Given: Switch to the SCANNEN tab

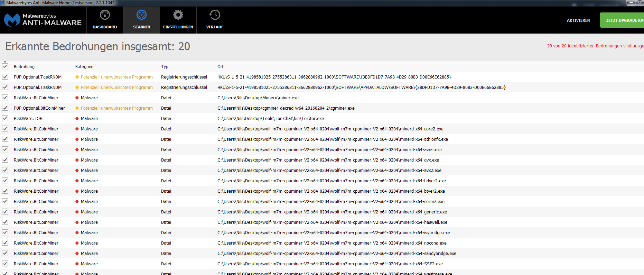Looking at the screenshot, I should [141, 20].
